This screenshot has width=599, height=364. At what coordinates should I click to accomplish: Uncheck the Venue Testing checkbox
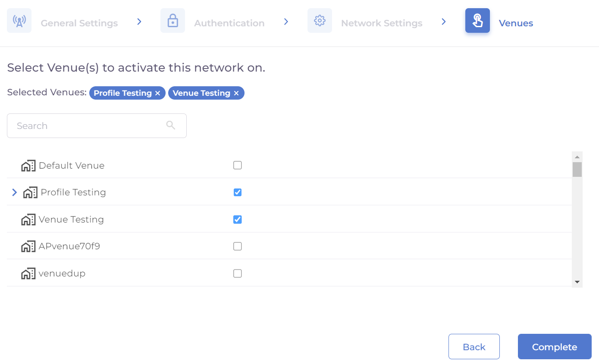tap(238, 220)
